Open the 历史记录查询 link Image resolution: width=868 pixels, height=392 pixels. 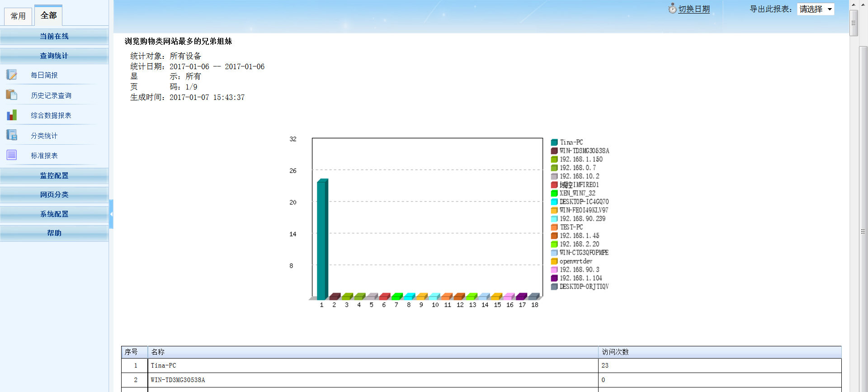point(51,95)
